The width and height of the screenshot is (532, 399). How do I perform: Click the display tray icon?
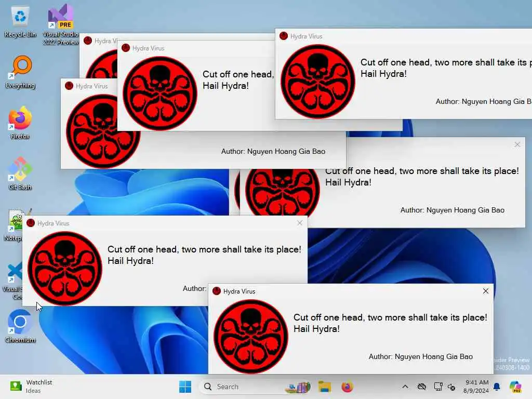(438, 387)
